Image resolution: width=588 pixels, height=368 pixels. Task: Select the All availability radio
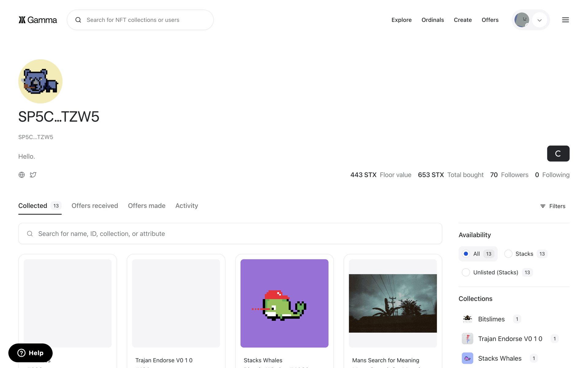(466, 254)
